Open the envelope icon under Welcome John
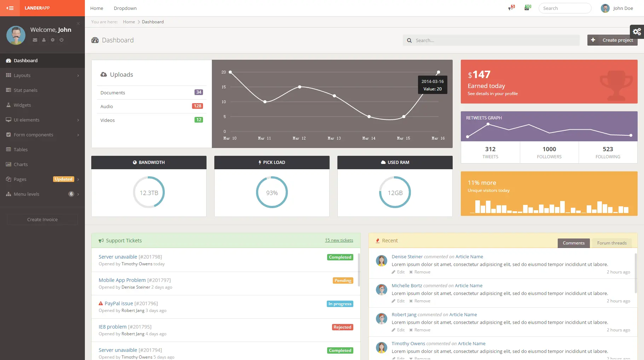 point(35,40)
